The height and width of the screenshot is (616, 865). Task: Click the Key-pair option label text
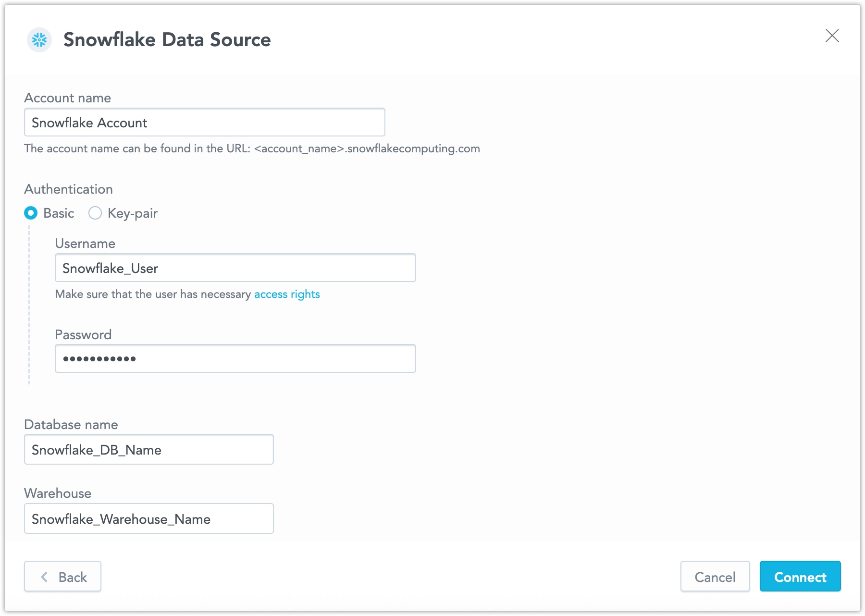point(133,213)
